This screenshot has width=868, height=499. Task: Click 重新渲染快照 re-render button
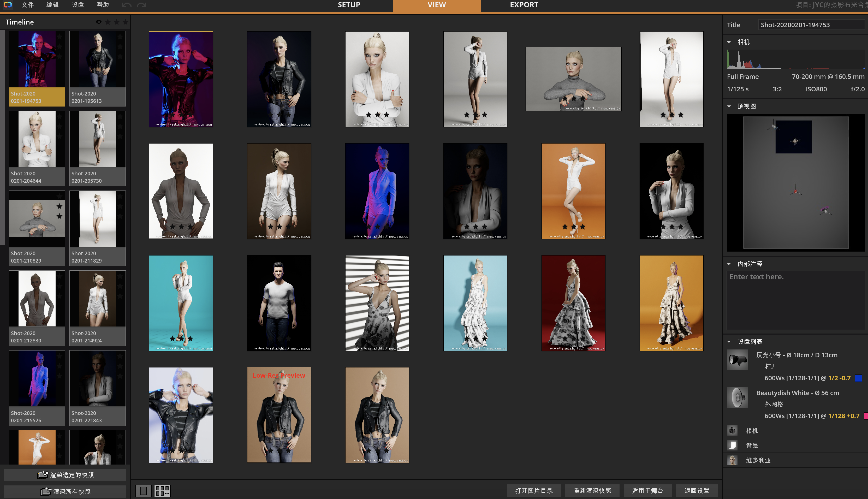pos(592,490)
